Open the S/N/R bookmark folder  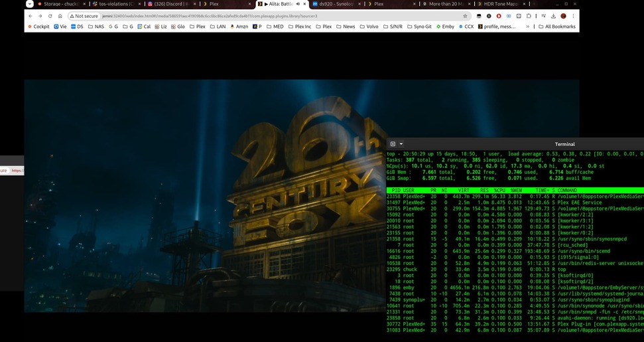[x=393, y=27]
